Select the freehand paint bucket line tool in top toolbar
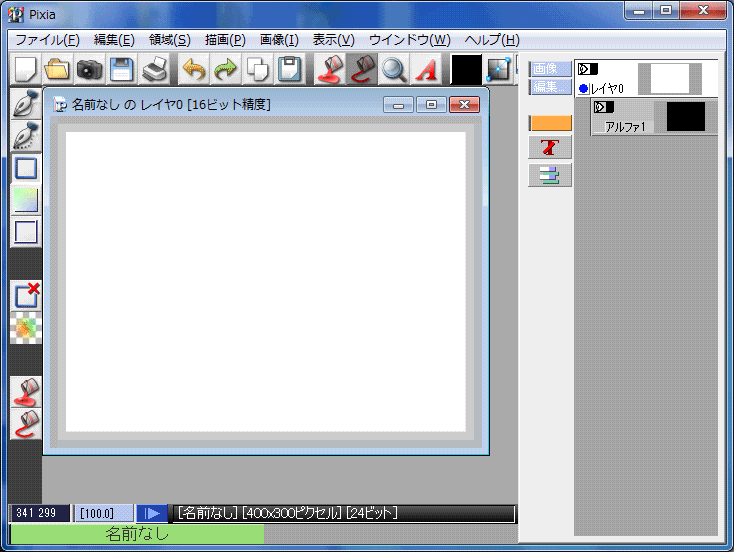 pyautogui.click(x=362, y=69)
